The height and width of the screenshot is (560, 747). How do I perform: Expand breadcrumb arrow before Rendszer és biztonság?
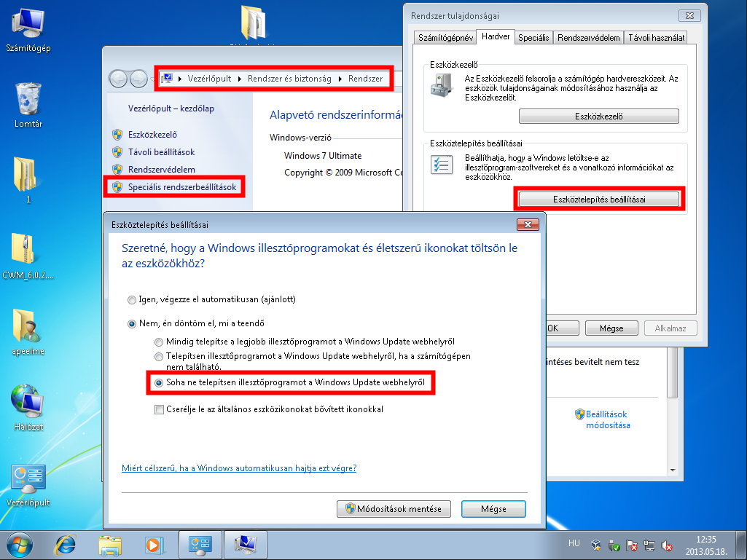tap(240, 79)
